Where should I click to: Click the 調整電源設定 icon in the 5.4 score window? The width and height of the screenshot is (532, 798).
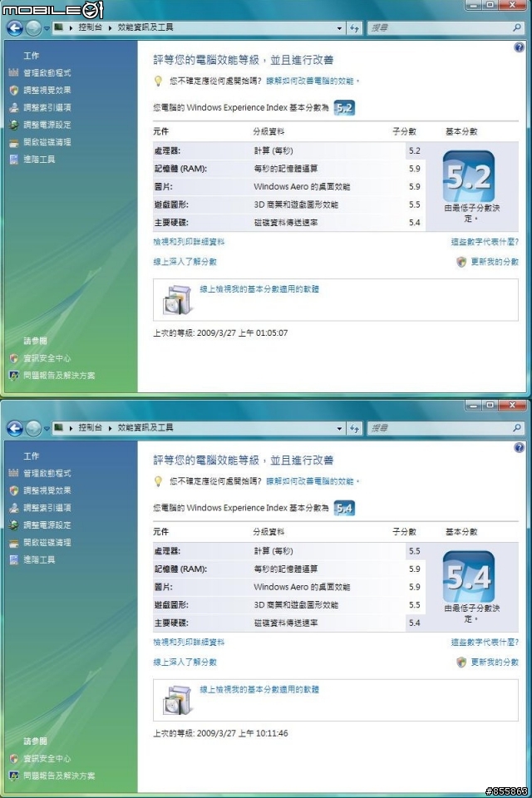point(14,525)
